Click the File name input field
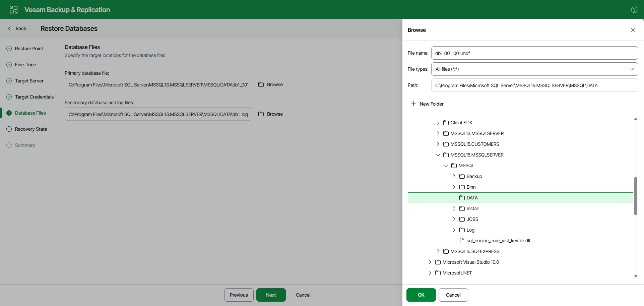 [x=534, y=53]
